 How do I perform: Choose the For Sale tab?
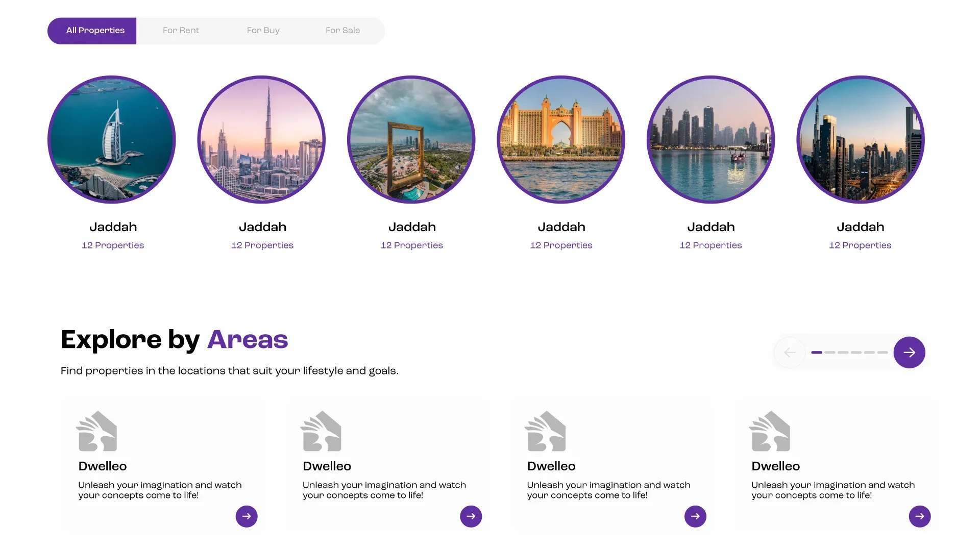342,31
